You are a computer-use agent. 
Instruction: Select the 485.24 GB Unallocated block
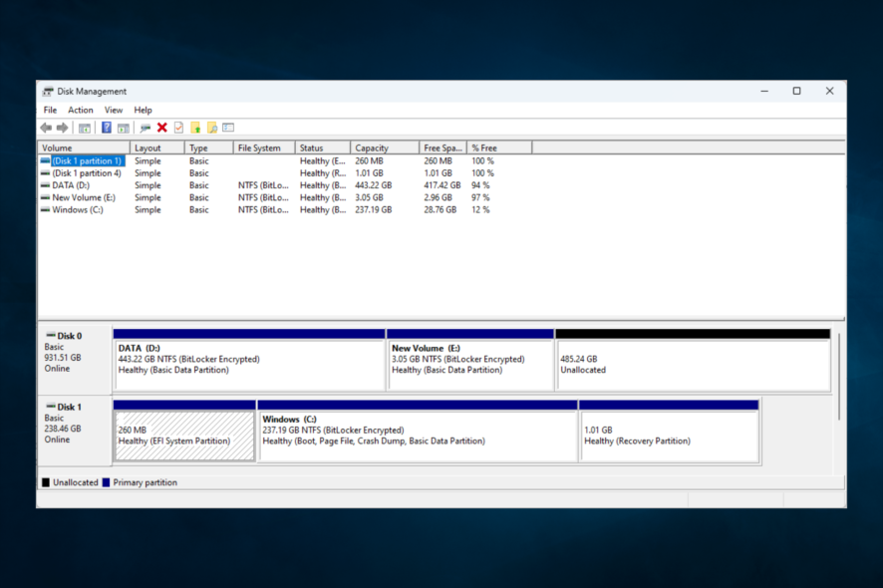694,361
